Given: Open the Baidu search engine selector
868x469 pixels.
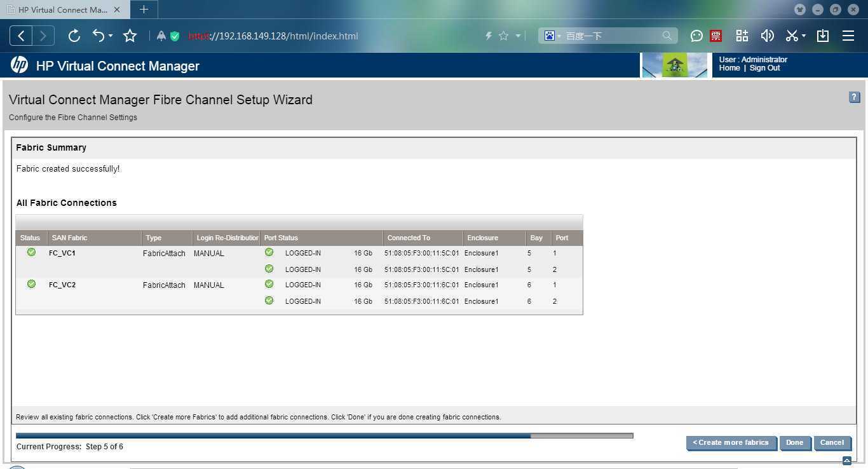Looking at the screenshot, I should coord(552,36).
